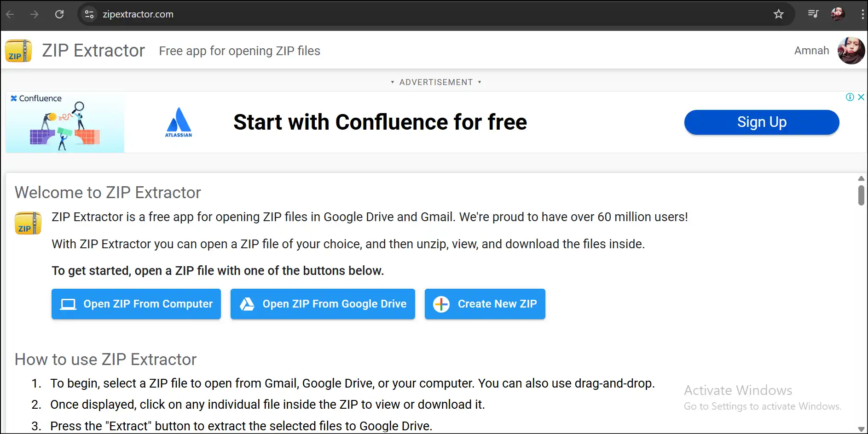The image size is (868, 434).
Task: Click the Google Drive icon on the button
Action: [x=247, y=304]
